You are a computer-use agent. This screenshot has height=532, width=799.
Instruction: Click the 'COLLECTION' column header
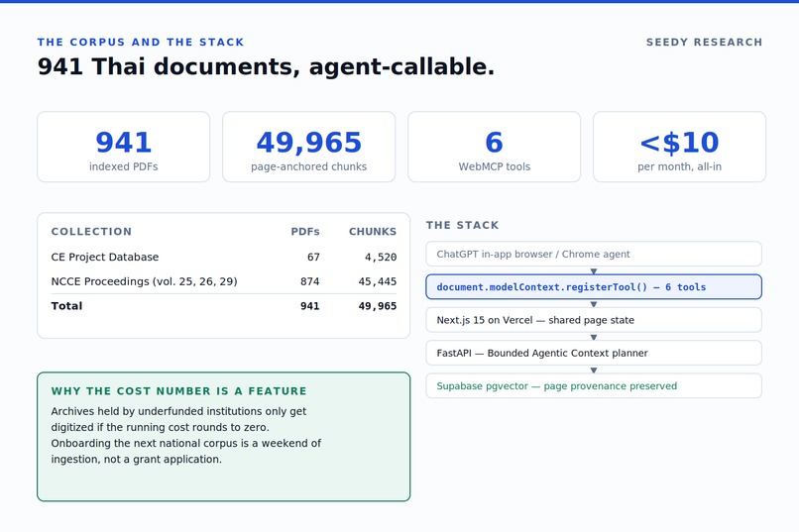(92, 232)
